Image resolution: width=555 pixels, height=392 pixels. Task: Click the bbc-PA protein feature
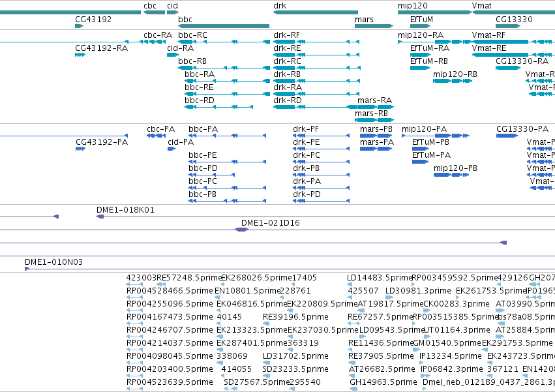[227, 136]
